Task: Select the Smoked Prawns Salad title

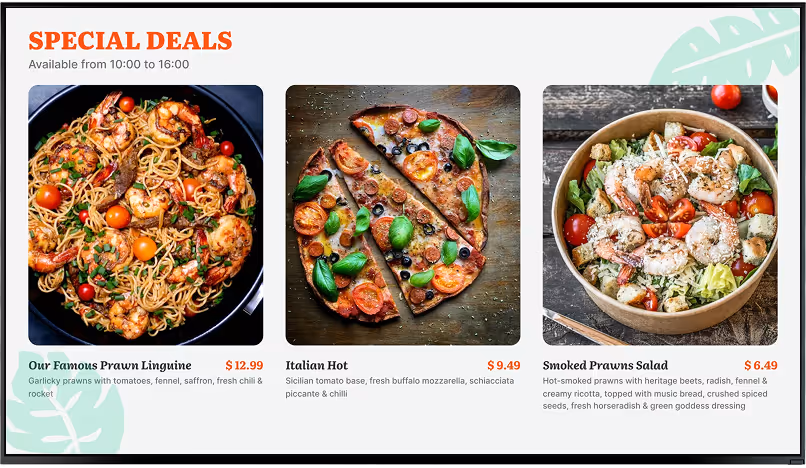Action: click(606, 366)
